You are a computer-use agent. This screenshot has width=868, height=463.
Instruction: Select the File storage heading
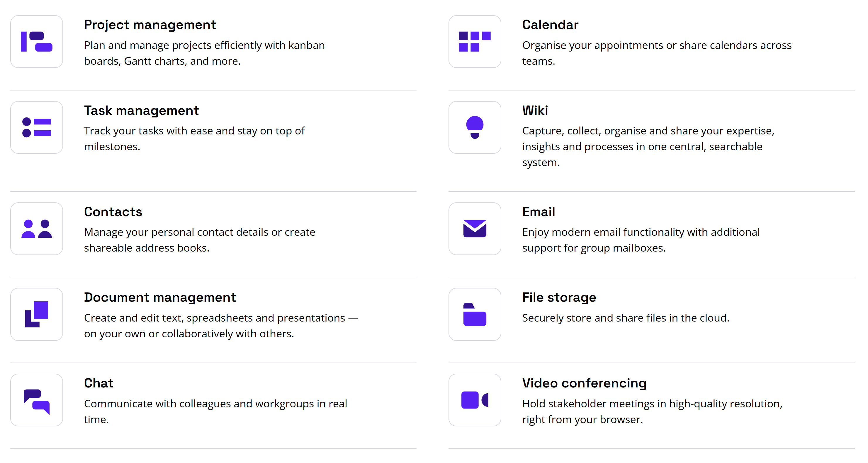559,298
